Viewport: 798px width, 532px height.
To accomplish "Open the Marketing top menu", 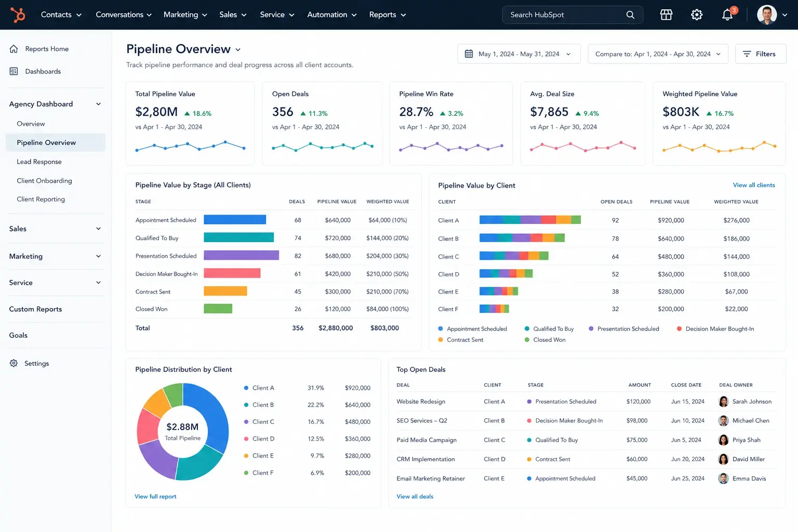I will tap(185, 15).
